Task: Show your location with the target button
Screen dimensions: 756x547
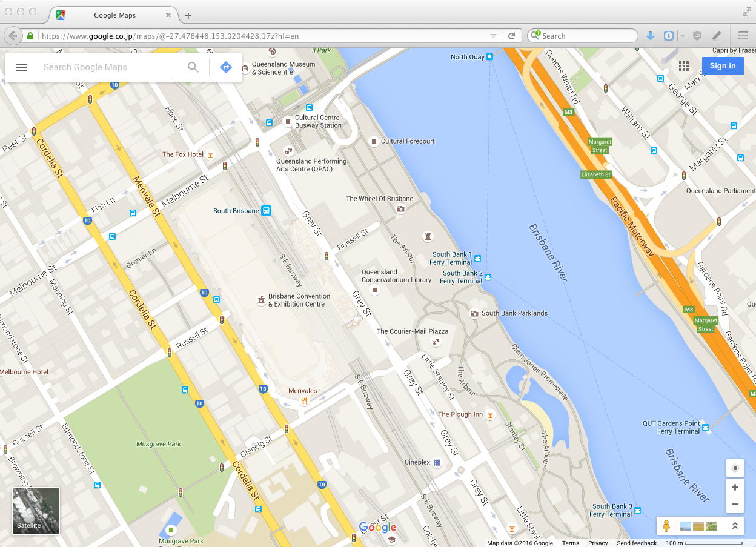Action: pyautogui.click(x=735, y=468)
